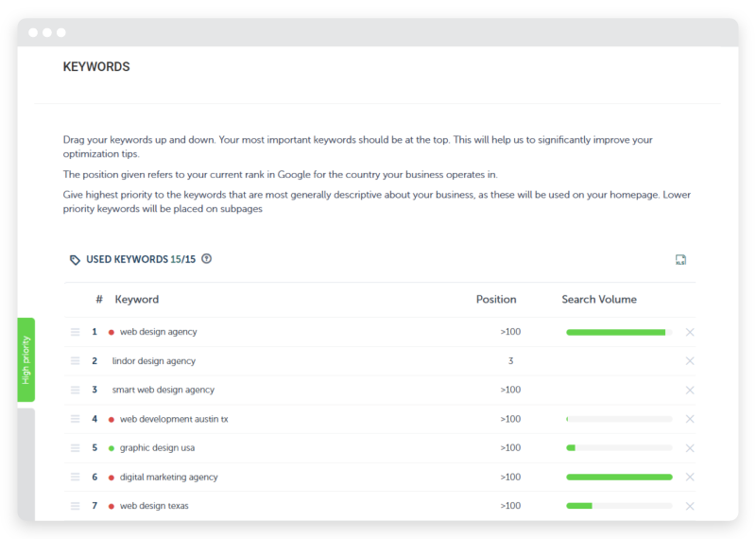Click the Position column header
Viewport: 756px width, 539px height.
pyautogui.click(x=496, y=299)
